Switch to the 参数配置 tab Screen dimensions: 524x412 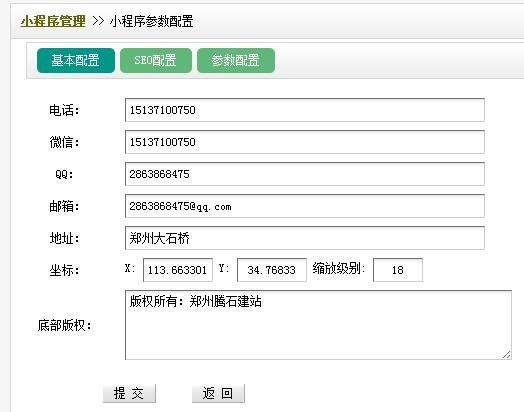(236, 60)
